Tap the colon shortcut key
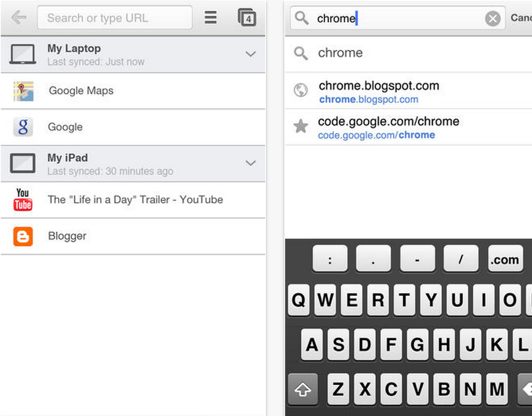532x416 pixels. click(x=330, y=259)
